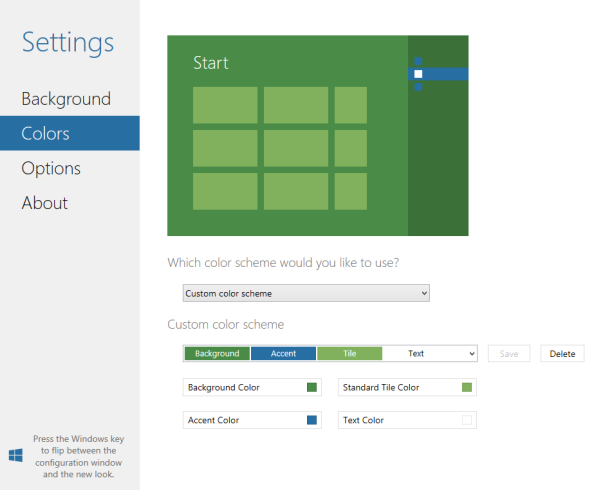The height and width of the screenshot is (490, 600).
Task: Go to the About section
Action: pyautogui.click(x=44, y=203)
